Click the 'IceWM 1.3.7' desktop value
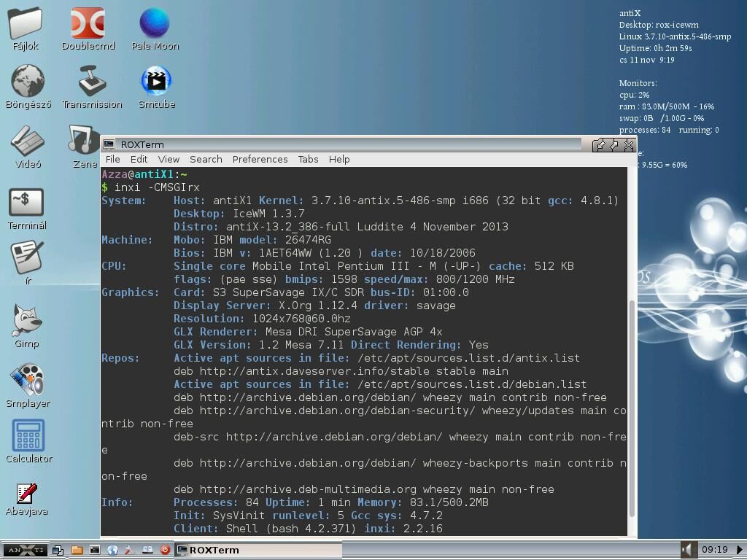This screenshot has height=560, width=747. tap(268, 214)
